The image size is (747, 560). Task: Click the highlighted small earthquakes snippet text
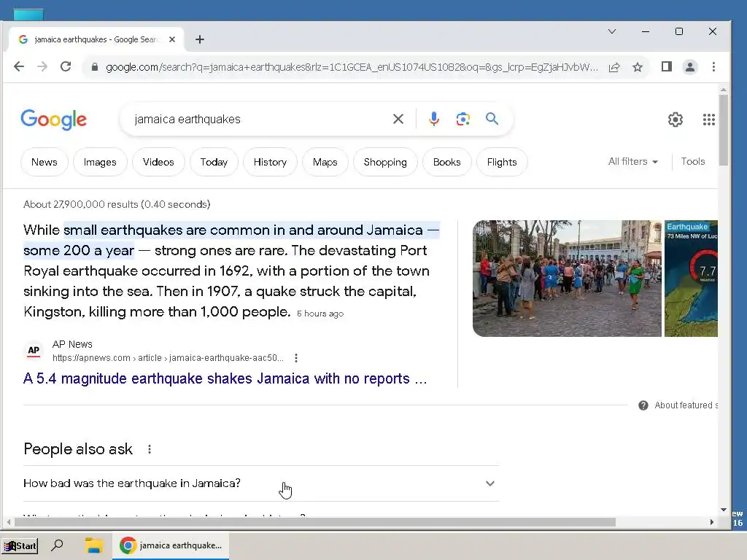[231, 240]
